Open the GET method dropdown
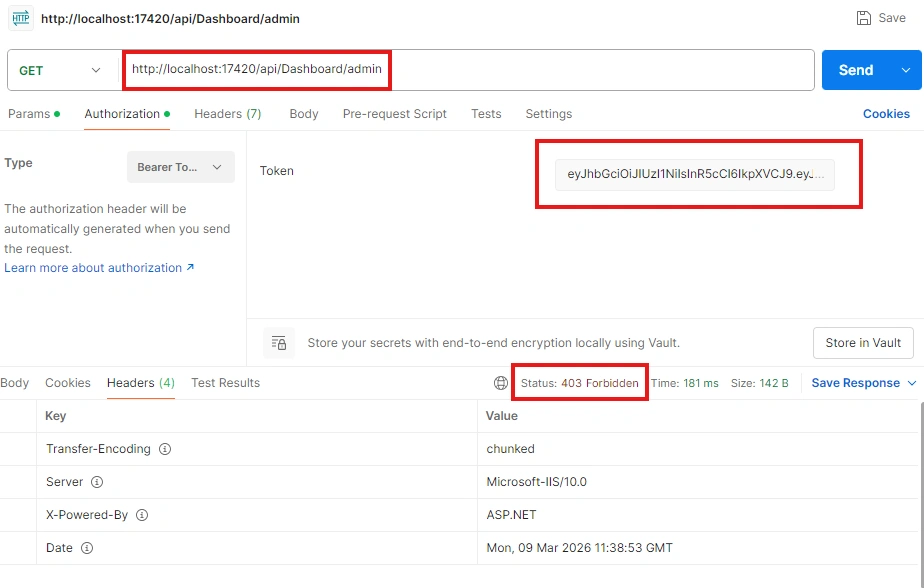924x588 pixels. 62,71
